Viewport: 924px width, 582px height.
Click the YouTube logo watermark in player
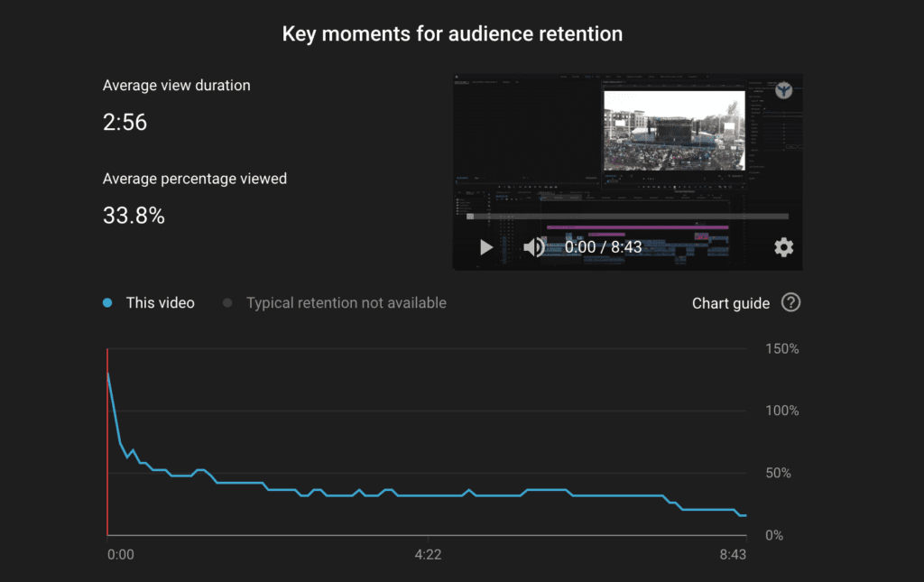coord(785,90)
